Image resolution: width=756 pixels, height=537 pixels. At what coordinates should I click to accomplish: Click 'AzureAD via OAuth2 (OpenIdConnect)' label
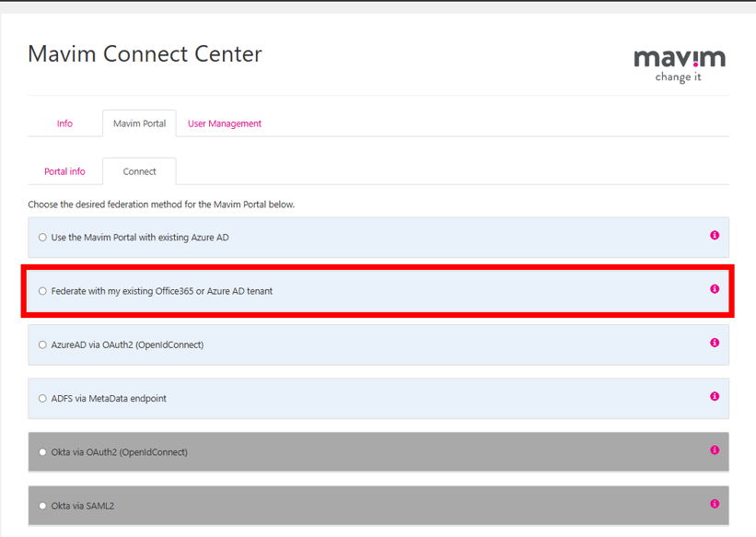(x=127, y=345)
